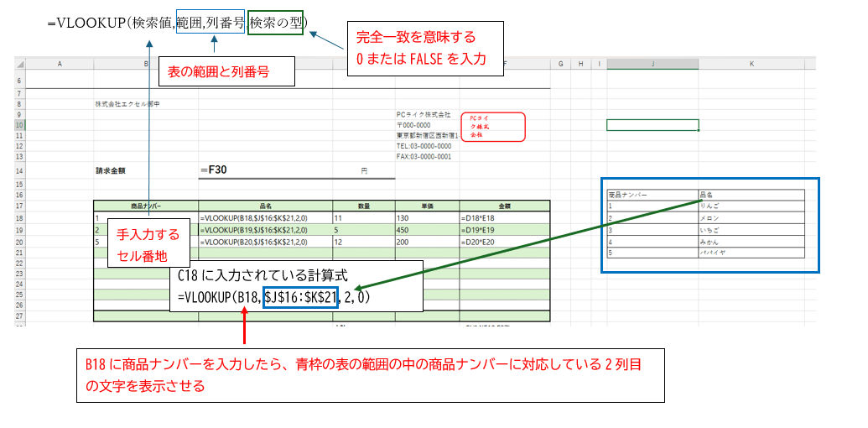Image resolution: width=868 pixels, height=428 pixels.
Task: Click quantity cell showing 12
Action: point(364,242)
